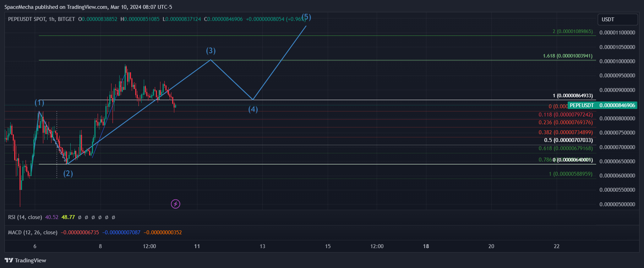
Task: Click the PEPEUSDT price label tag
Action: 582,105
